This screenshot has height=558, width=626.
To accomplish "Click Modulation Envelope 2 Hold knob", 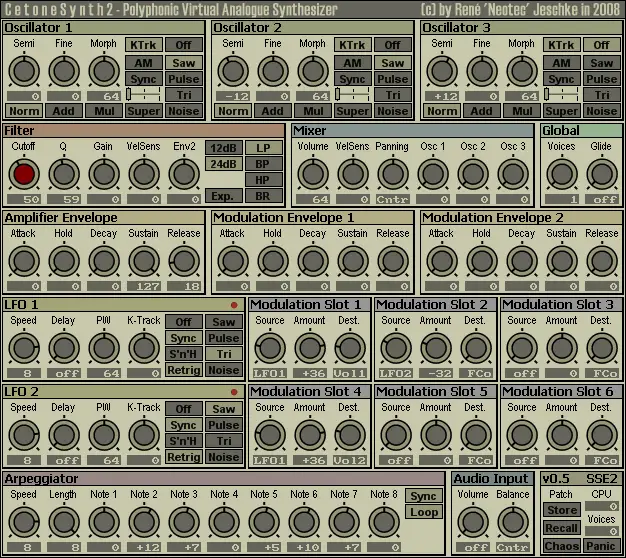I will point(482,261).
